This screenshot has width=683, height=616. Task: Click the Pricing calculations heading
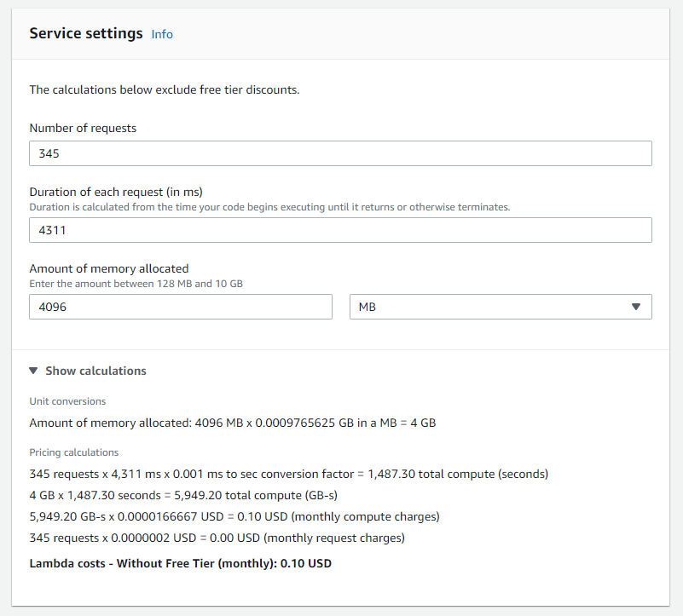(x=72, y=452)
